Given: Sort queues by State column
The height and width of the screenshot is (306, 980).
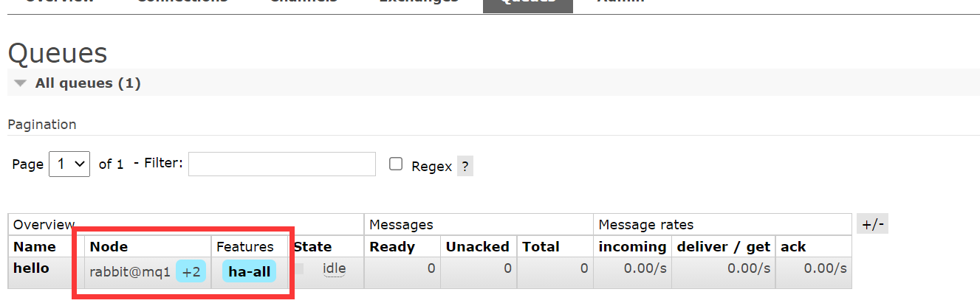Looking at the screenshot, I should click(x=312, y=246).
